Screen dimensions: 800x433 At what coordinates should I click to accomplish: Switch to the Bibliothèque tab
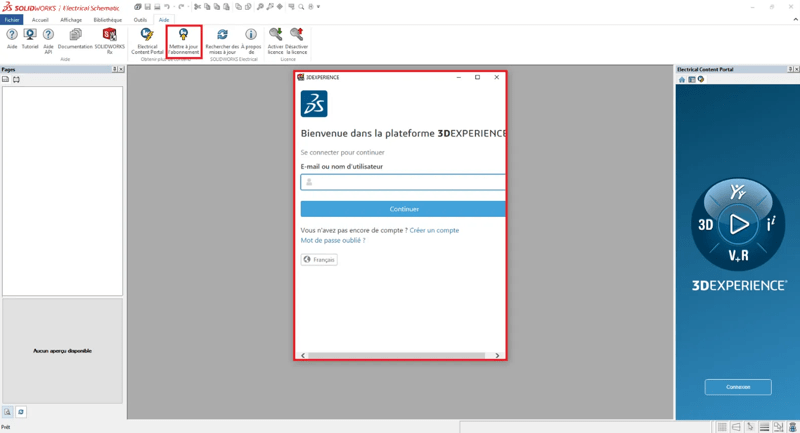tap(107, 19)
